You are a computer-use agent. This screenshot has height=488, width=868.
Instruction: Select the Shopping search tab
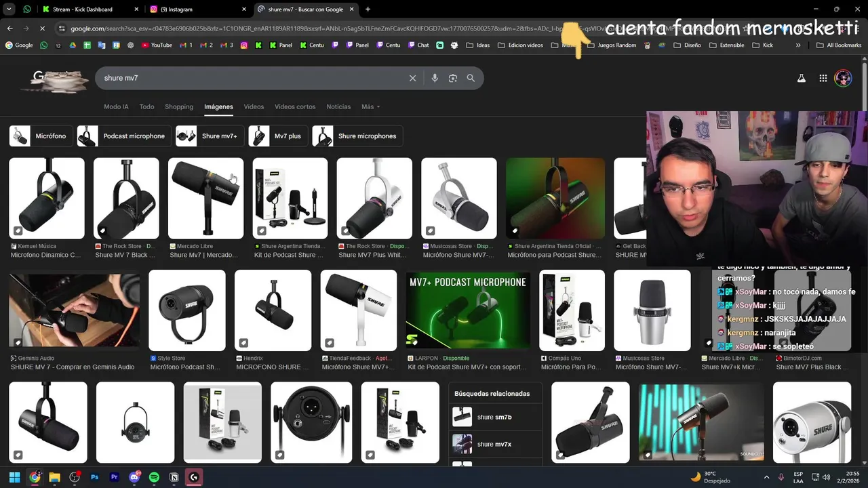(x=179, y=107)
